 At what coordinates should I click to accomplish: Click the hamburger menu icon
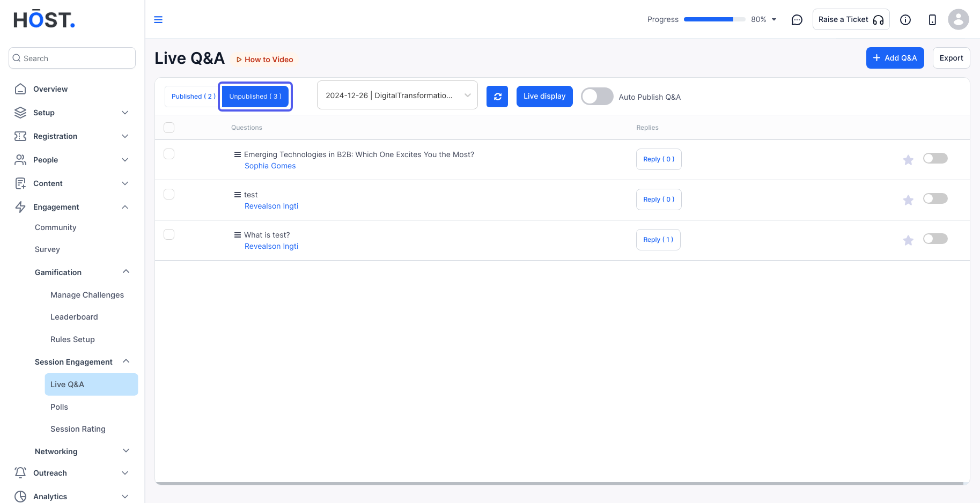coord(158,20)
